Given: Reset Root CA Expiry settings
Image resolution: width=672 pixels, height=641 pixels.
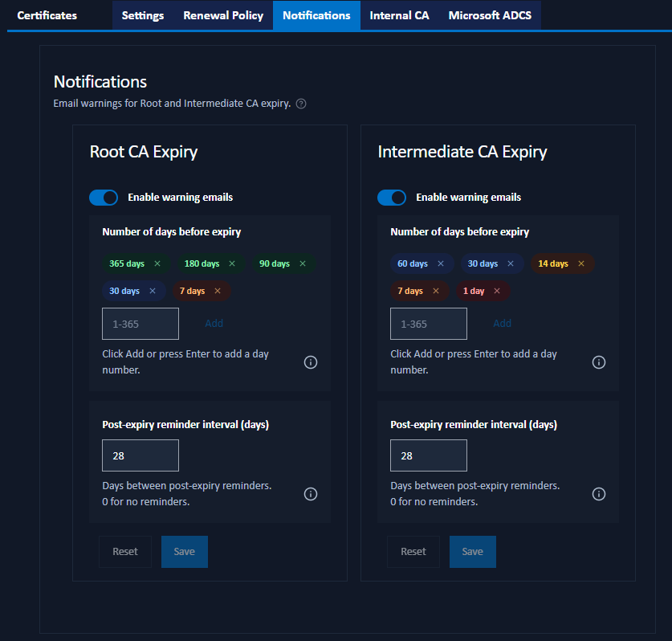Looking at the screenshot, I should coord(125,552).
